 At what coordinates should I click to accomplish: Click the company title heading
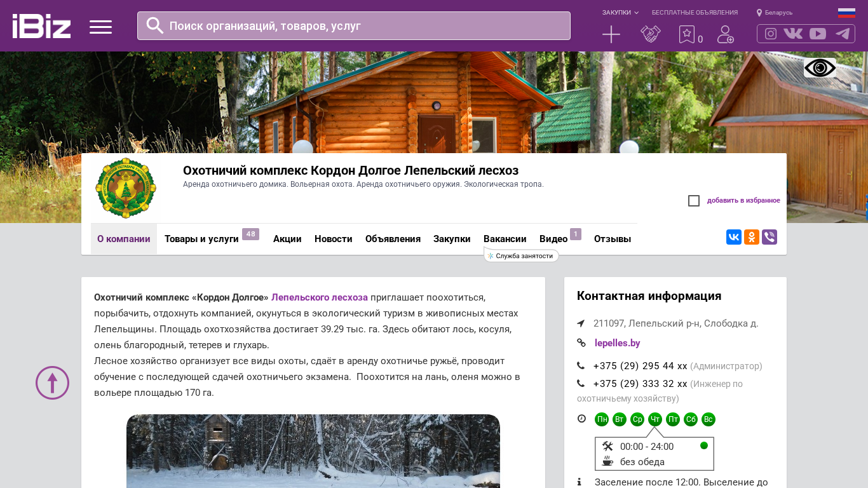351,170
